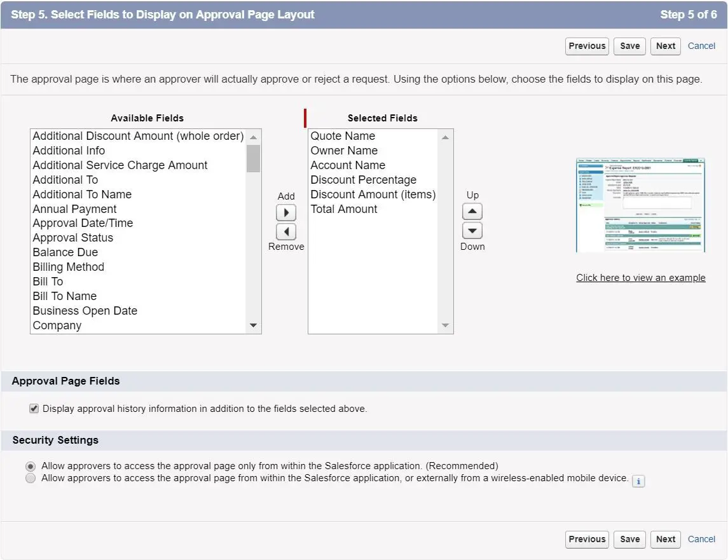Select 'Total Amount' in Selected Fields

pos(373,209)
